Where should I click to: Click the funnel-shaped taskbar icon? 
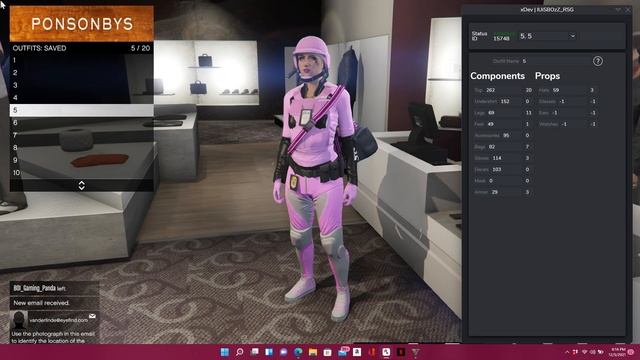point(416,352)
